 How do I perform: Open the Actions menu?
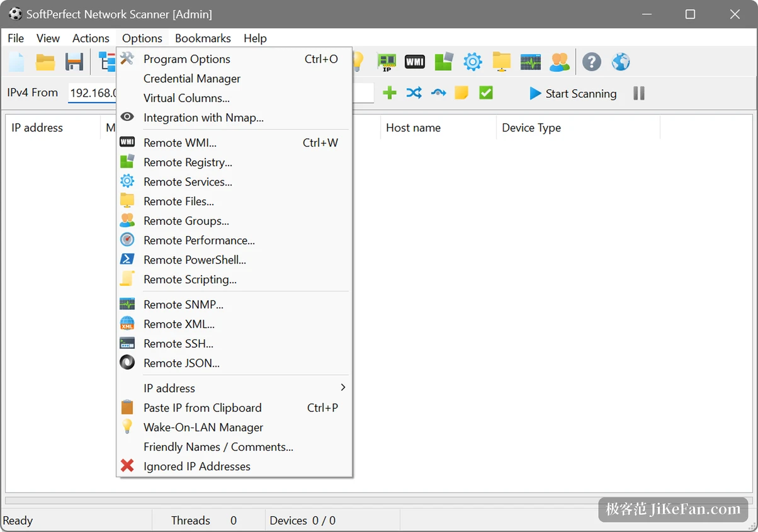91,38
